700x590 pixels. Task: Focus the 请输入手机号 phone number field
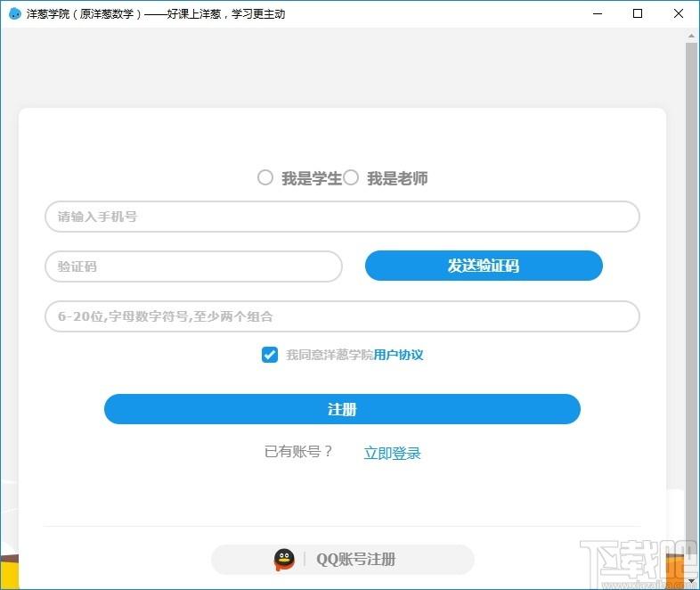pos(342,217)
